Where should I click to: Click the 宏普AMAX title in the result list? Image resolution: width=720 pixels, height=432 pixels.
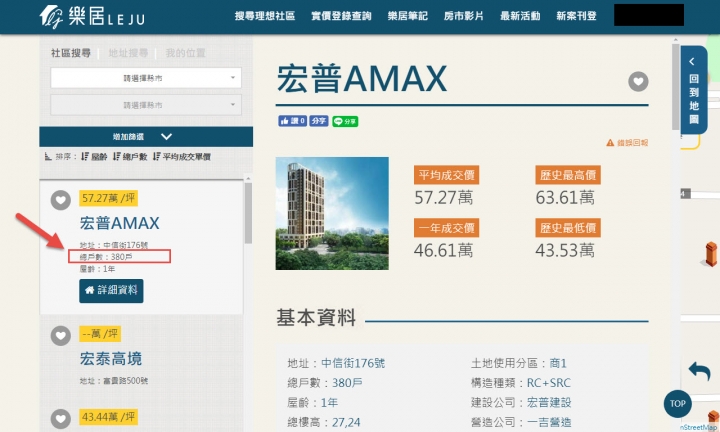click(119, 223)
